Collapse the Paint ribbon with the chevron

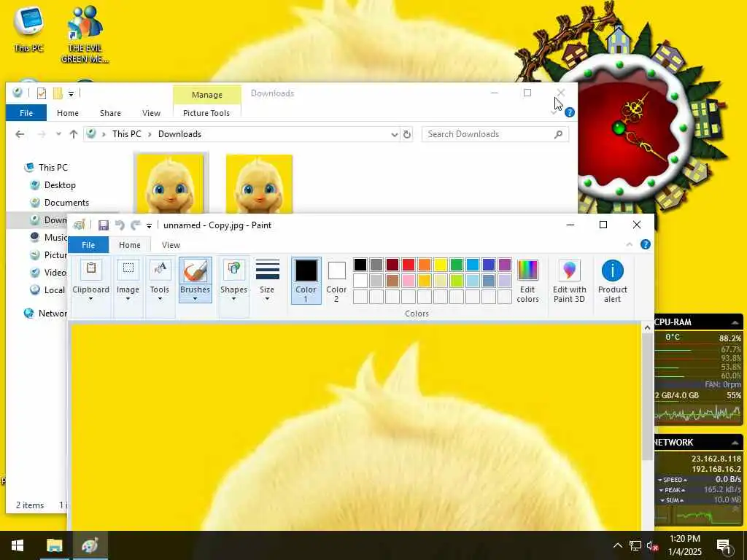point(630,244)
